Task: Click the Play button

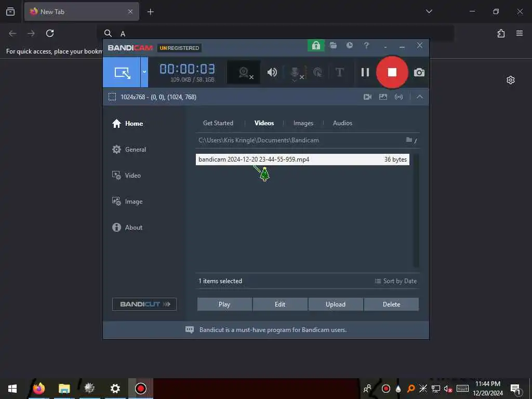Action: (x=224, y=304)
